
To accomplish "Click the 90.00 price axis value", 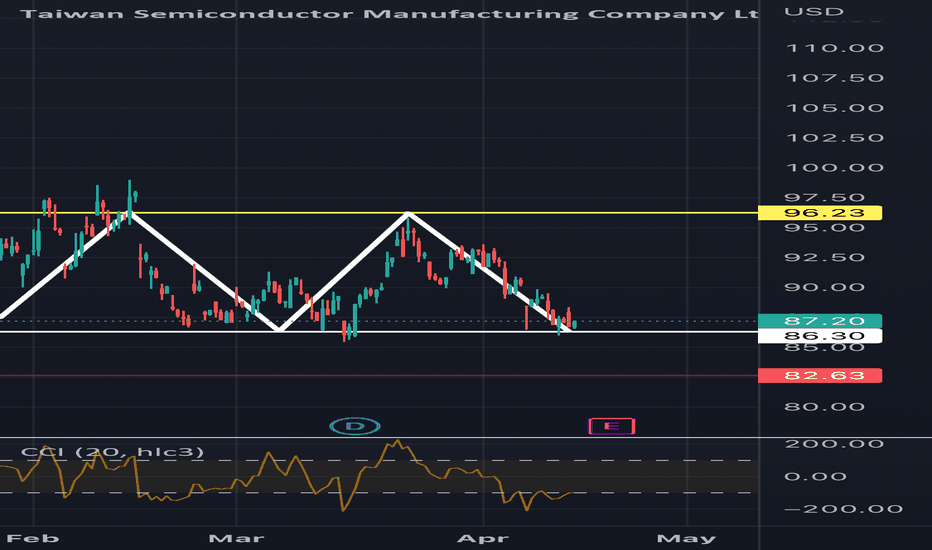I will tap(824, 287).
